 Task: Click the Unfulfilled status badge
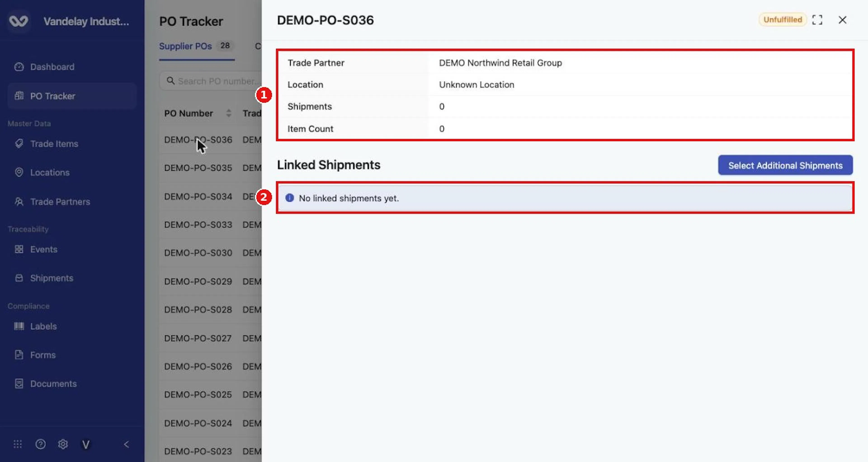(782, 19)
